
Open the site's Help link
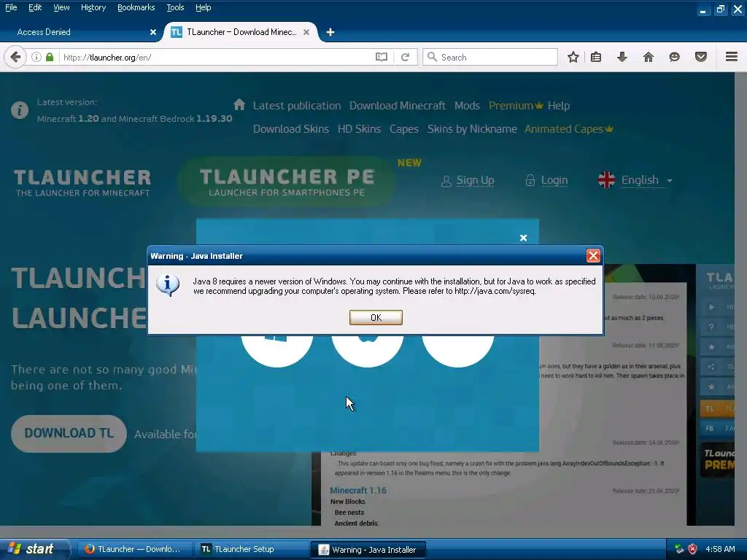[x=558, y=106]
